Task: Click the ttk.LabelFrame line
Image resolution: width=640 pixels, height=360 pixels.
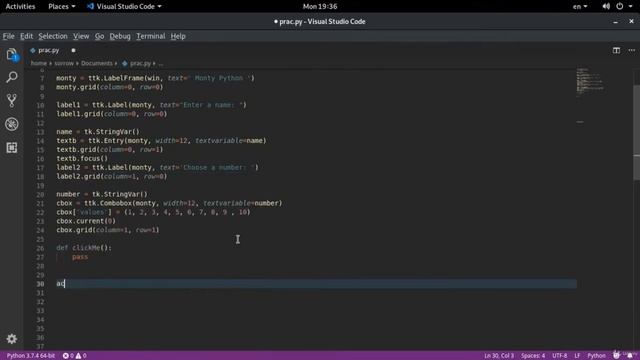Action: (155, 78)
